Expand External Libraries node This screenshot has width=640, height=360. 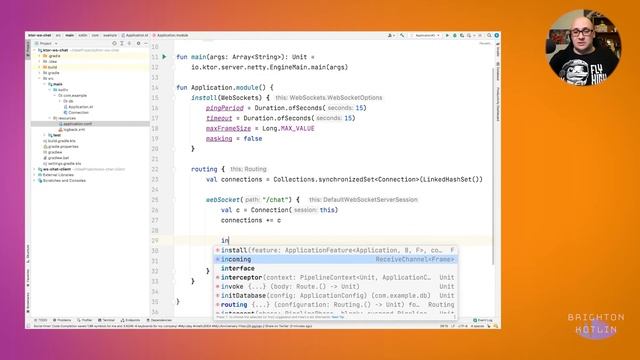pyautogui.click(x=35, y=175)
